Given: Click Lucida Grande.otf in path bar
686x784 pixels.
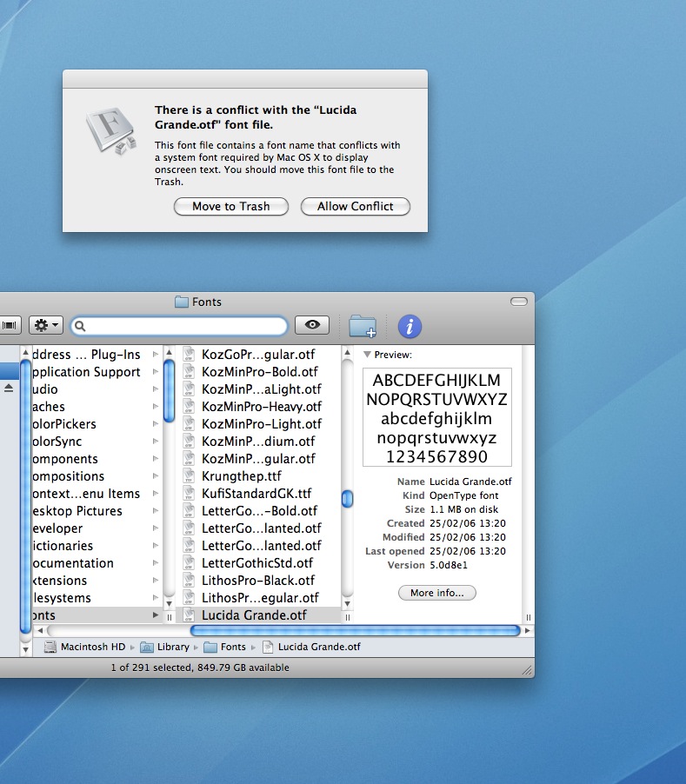Looking at the screenshot, I should click(x=311, y=647).
